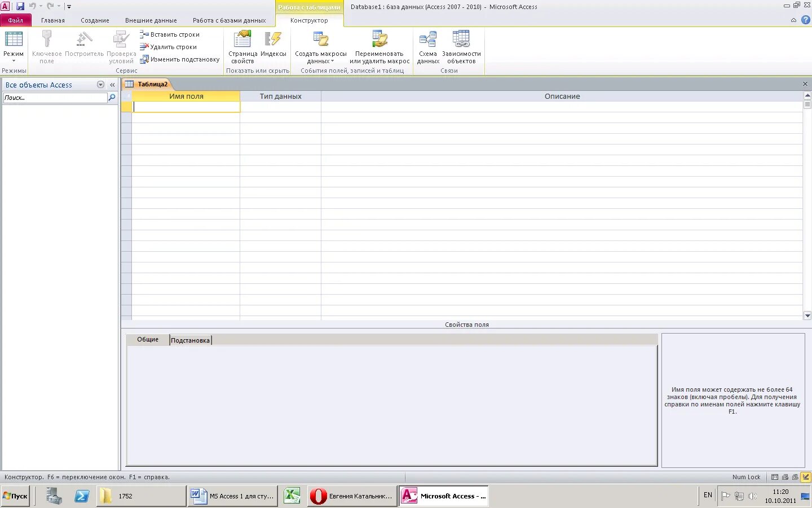Viewport: 812px width, 508px height.
Task: Switch to PivotTable view in status bar
Action: point(785,477)
